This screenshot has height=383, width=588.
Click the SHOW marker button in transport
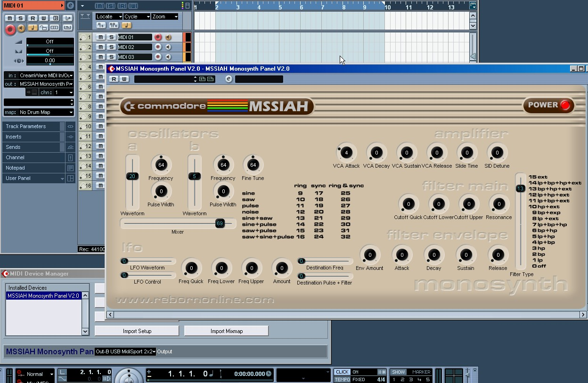(399, 372)
